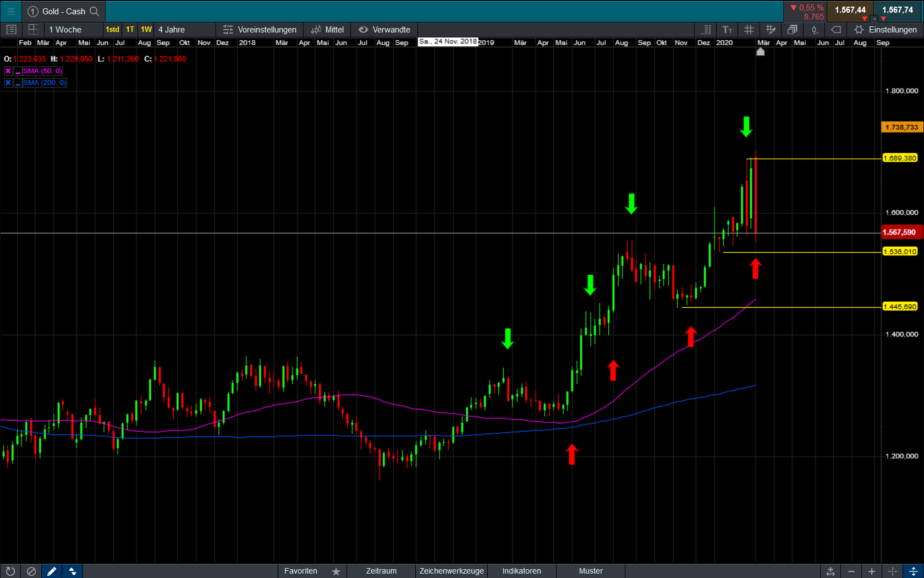Viewport: 924px width, 578px height.
Task: Zoom in using the plus icon
Action: coord(872,571)
